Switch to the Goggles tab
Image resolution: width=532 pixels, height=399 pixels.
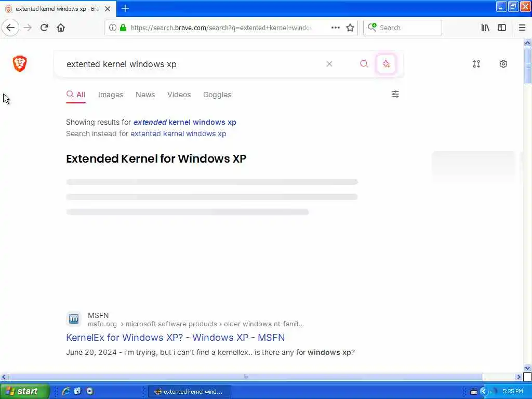(x=217, y=95)
